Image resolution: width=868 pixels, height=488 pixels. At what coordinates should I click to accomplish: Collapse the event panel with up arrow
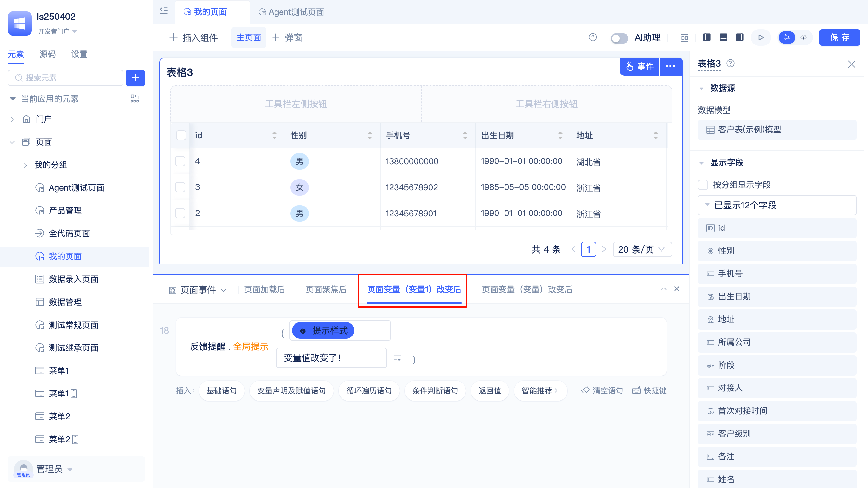(664, 289)
